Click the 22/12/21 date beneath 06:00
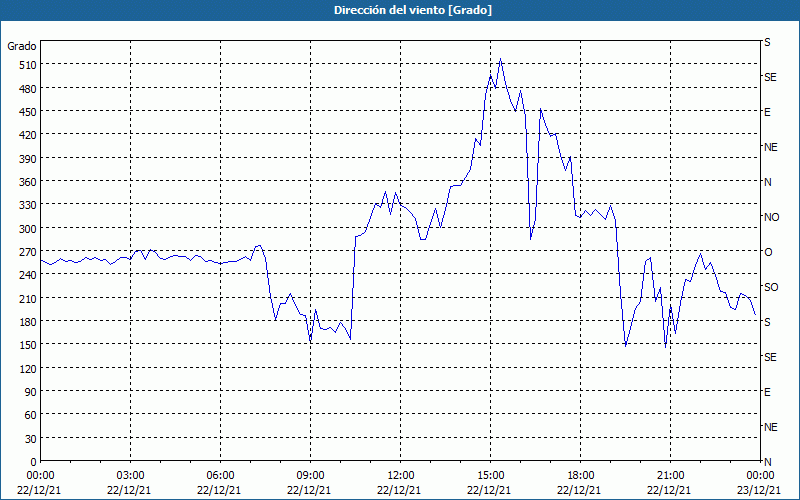Screen dimensions: 800x500 pos(219,490)
